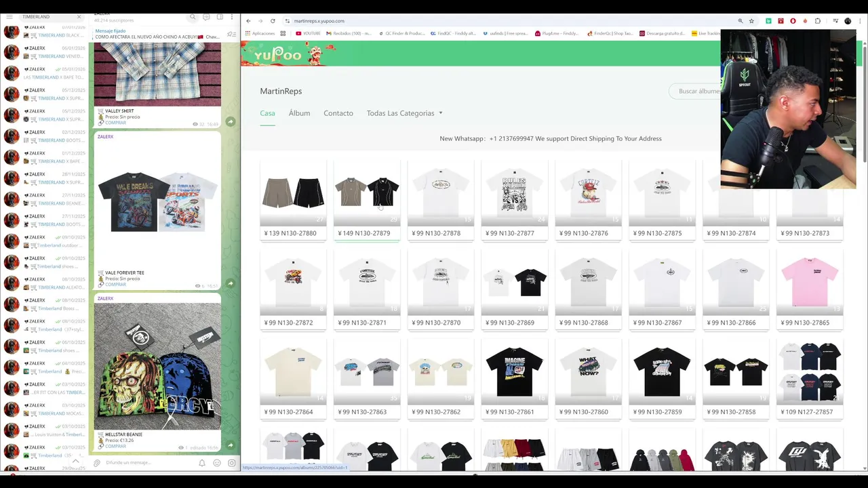Image resolution: width=868 pixels, height=488 pixels.
Task: Open the uufinds bookmark
Action: pos(505,33)
